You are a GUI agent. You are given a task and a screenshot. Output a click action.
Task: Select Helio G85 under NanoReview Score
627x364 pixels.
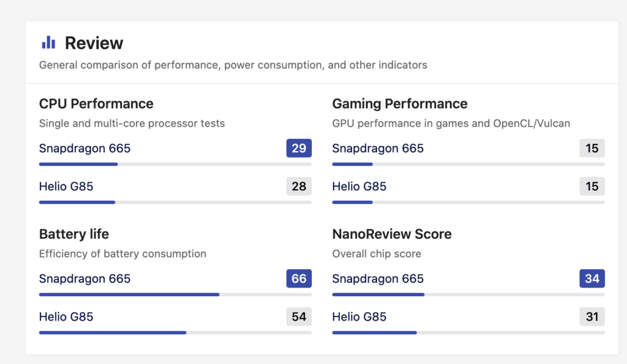coord(359,316)
